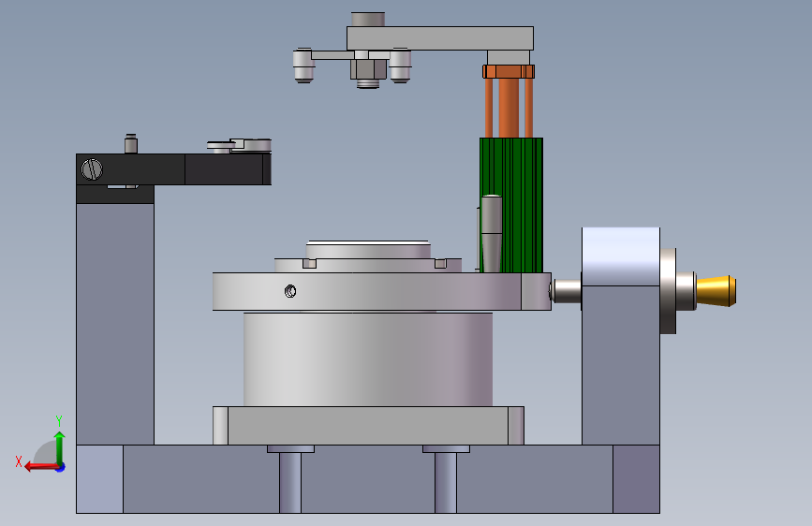Image resolution: width=812 pixels, height=526 pixels.
Task: Select the tall left vertical post
Action: pyautogui.click(x=115, y=324)
